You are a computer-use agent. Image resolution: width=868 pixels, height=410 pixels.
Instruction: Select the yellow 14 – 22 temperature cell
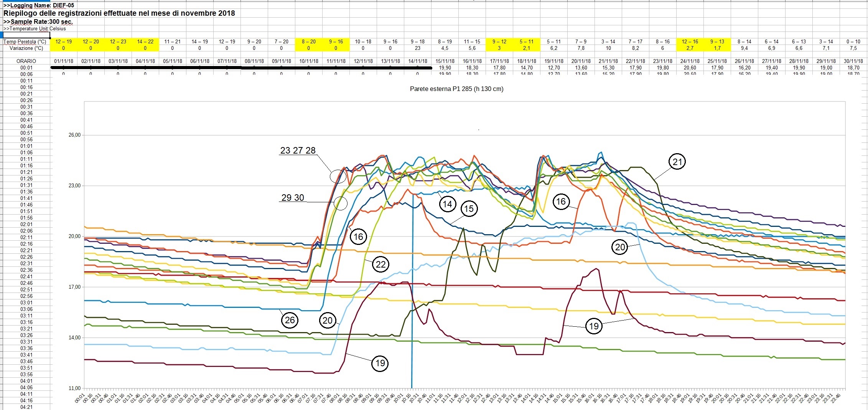click(145, 41)
